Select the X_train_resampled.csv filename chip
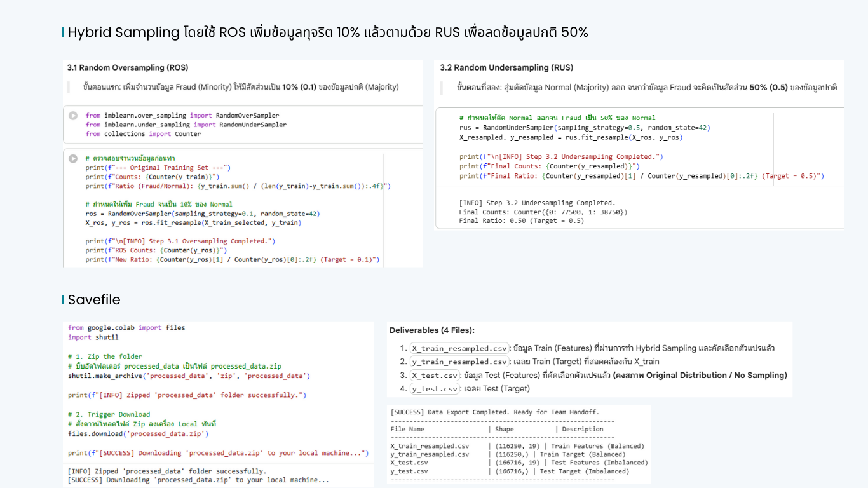The image size is (868, 488). click(459, 348)
